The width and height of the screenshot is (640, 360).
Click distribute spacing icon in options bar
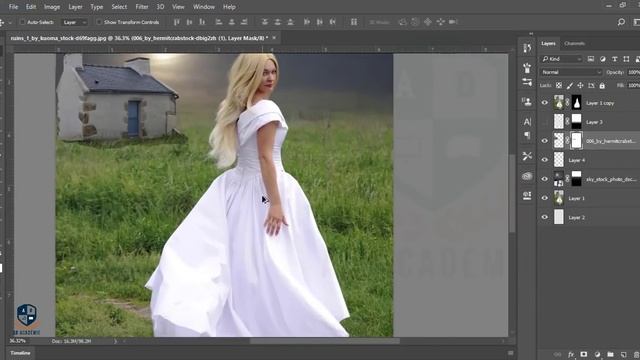353,22
